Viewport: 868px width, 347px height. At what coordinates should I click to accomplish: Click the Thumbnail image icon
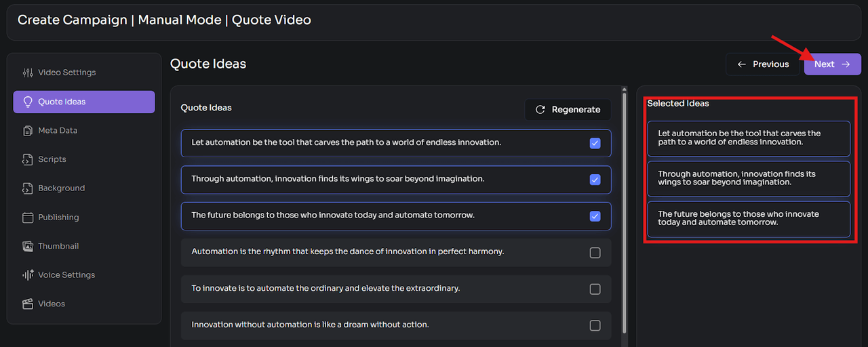(28, 246)
